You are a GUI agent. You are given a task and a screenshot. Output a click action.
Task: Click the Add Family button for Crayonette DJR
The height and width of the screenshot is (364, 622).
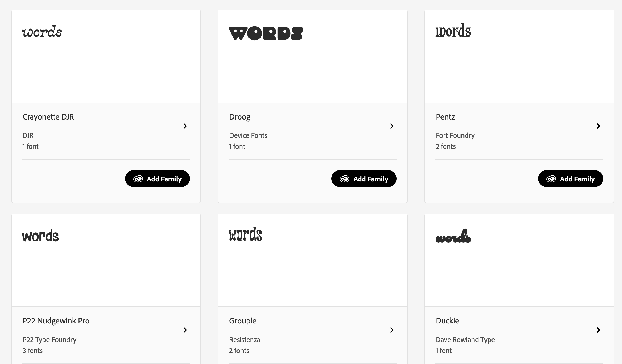click(157, 179)
